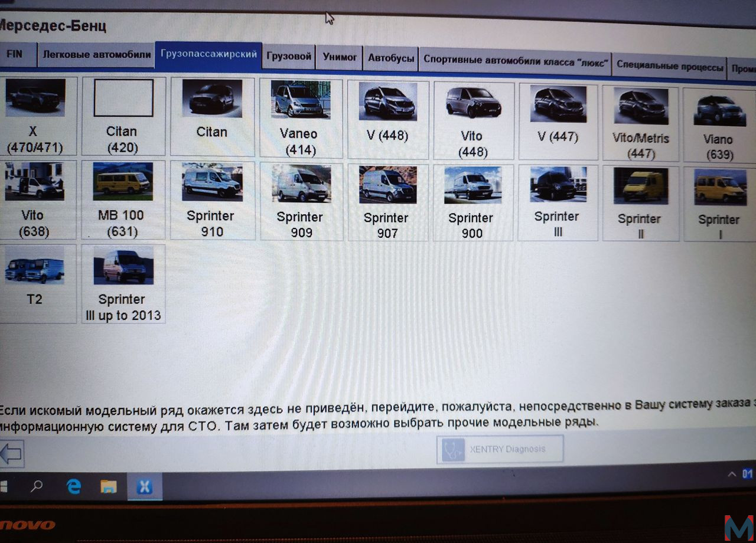The height and width of the screenshot is (543, 756).
Task: Select Sprinter 909 model
Action: click(301, 201)
